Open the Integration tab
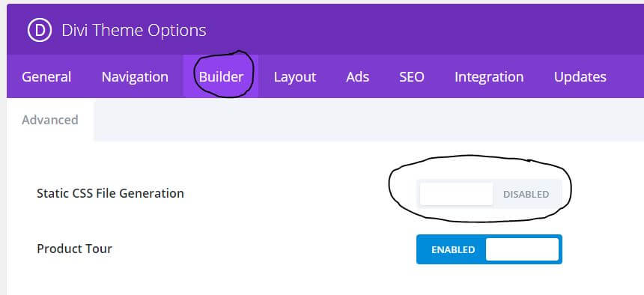This screenshot has width=644, height=295. 489,77
